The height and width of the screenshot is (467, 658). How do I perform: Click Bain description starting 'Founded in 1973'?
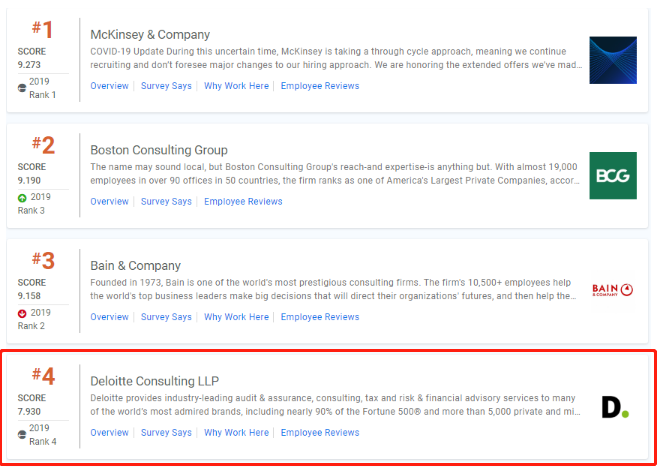333,289
